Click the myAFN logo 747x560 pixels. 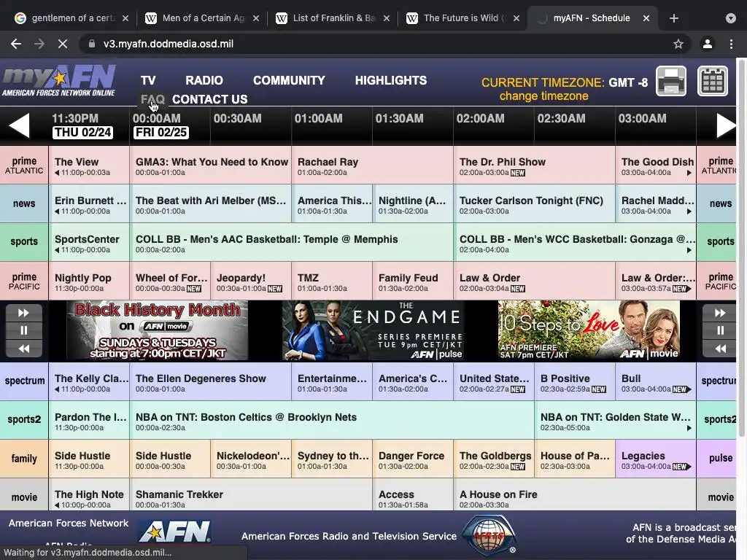(58, 80)
